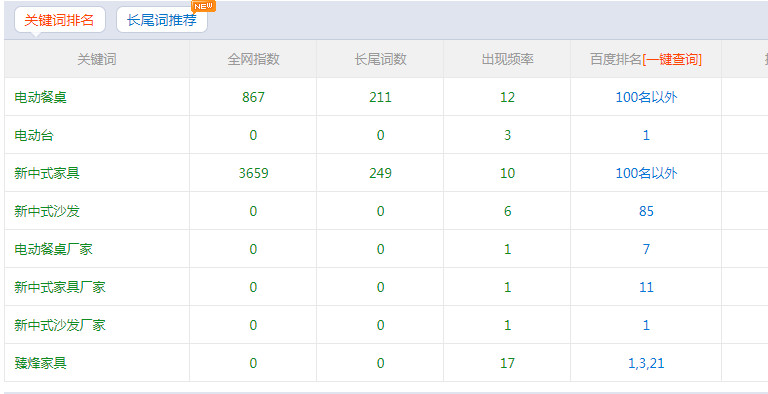Click index value 867 for 电动餐桌

pos(253,98)
